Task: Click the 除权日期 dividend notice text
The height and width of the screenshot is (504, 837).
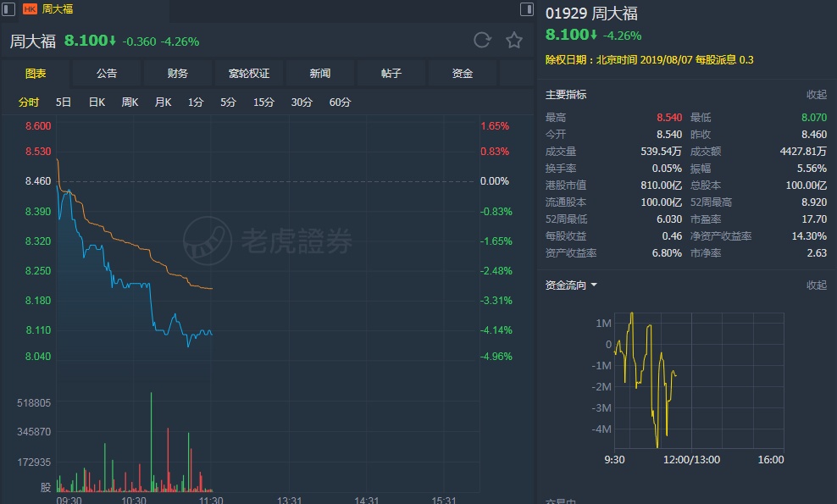Action: pyautogui.click(x=649, y=60)
